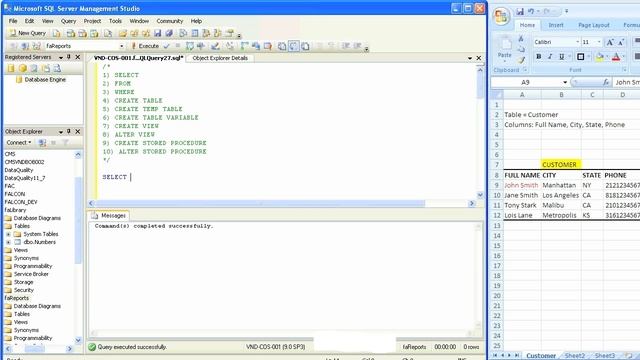Click the Excel Paste button
The image size is (640, 360).
505,48
